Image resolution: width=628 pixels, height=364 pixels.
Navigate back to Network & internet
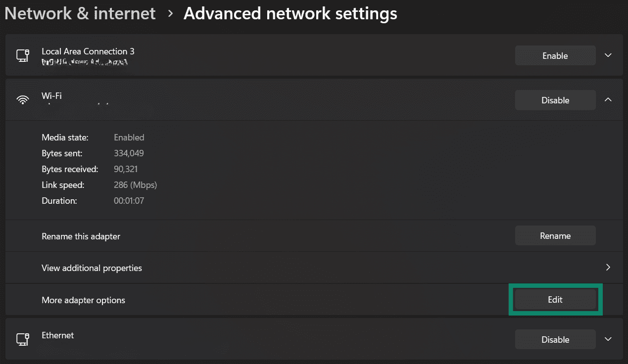(80, 13)
